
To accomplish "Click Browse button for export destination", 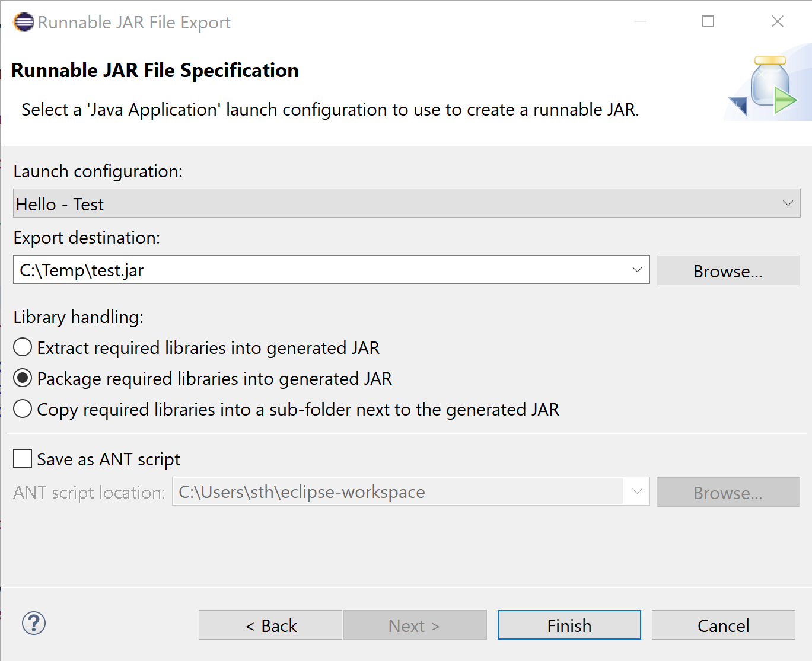I will click(728, 270).
